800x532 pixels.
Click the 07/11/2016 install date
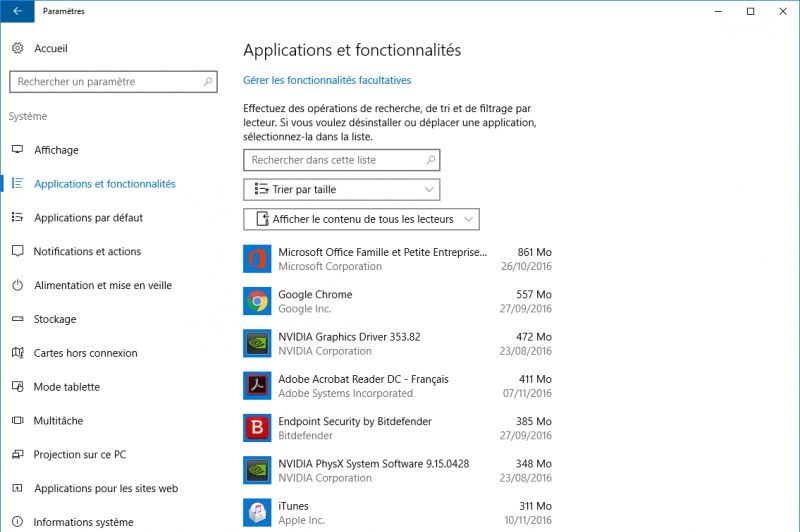527,393
